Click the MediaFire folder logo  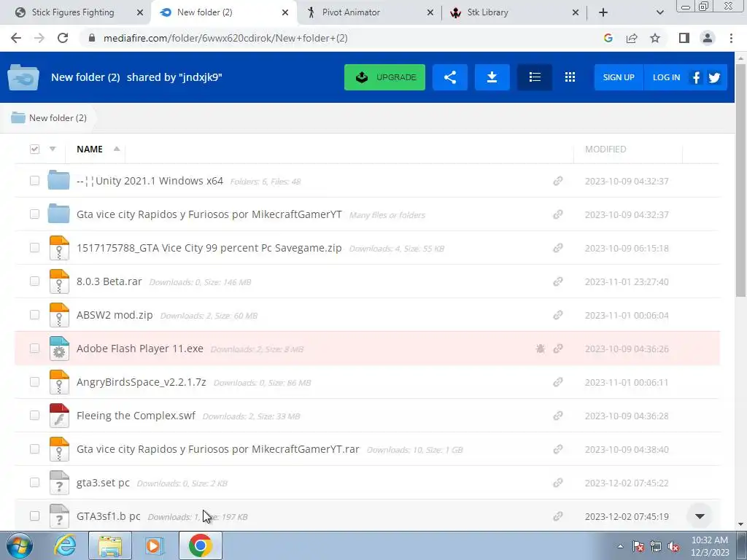click(23, 77)
